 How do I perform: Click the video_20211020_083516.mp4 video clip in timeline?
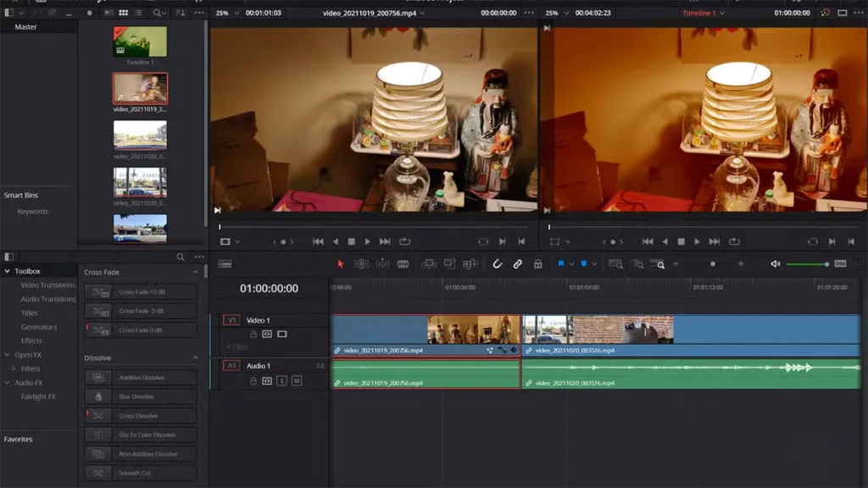[692, 335]
